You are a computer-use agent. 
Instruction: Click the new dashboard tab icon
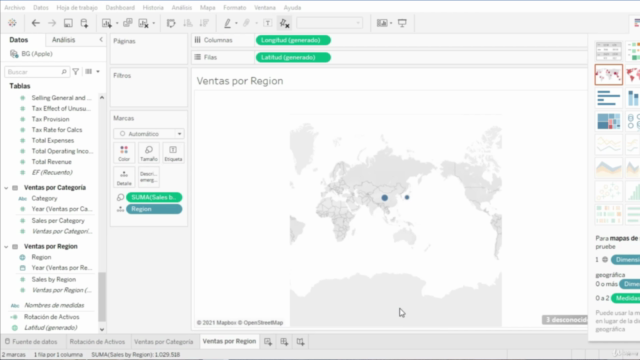[x=284, y=342]
